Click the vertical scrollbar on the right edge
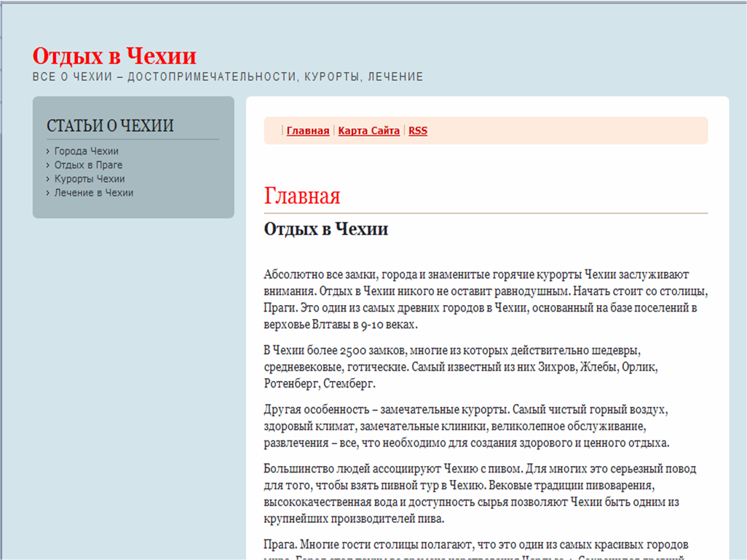747x560 pixels. pyautogui.click(x=742, y=291)
